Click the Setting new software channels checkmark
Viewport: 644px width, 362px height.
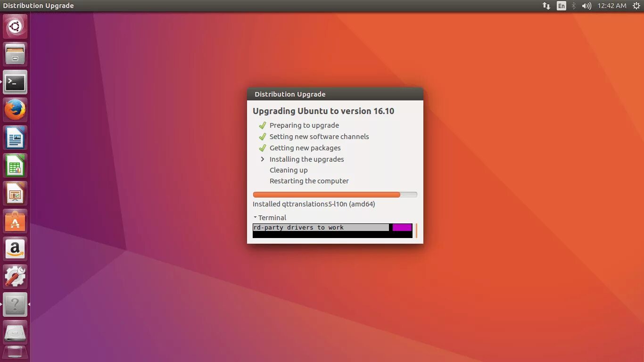[263, 137]
